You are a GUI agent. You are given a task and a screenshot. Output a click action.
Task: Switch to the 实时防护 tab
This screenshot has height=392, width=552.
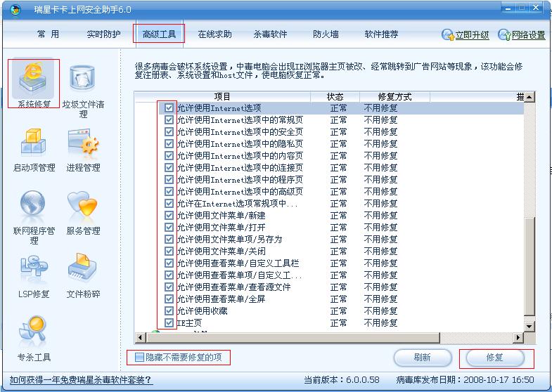(103, 34)
